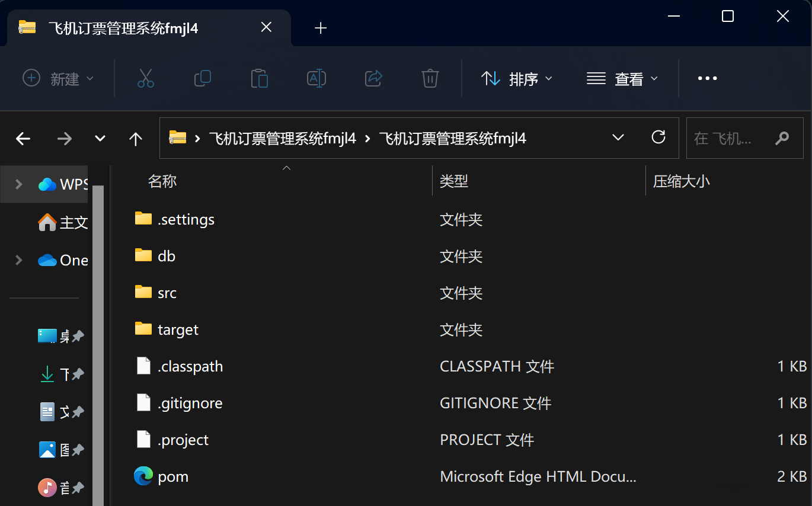This screenshot has width=812, height=506.
Task: Close the 飞机订票管理系统fmjl4 tab
Action: (267, 27)
